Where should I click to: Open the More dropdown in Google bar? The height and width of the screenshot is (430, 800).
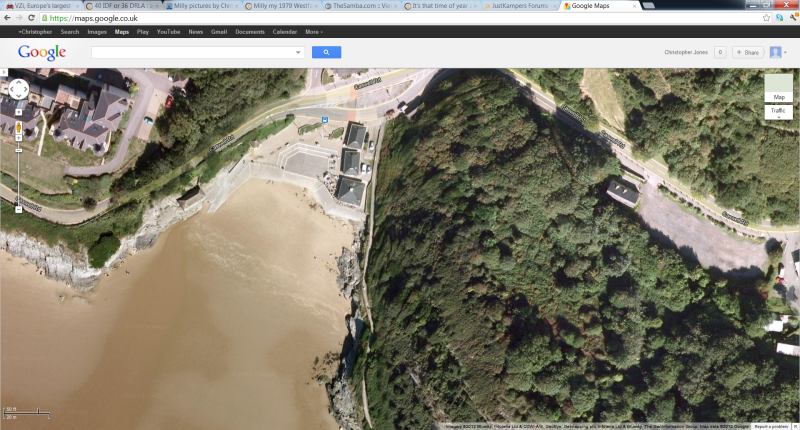click(314, 32)
